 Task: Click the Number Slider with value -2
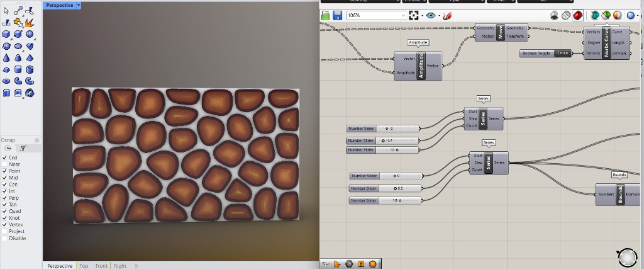(x=383, y=129)
